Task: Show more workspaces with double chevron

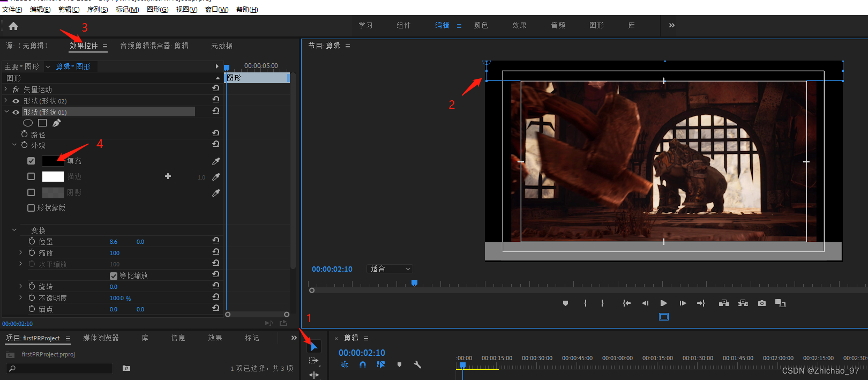Action: click(x=672, y=25)
